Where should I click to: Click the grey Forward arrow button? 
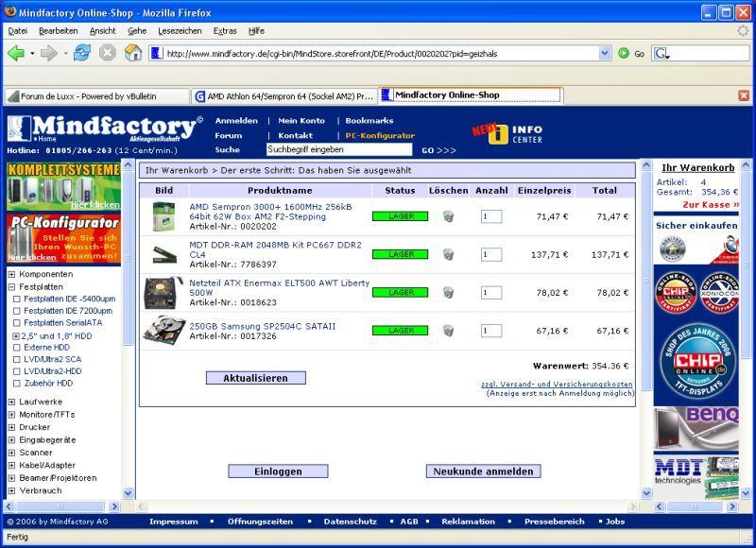tap(49, 53)
